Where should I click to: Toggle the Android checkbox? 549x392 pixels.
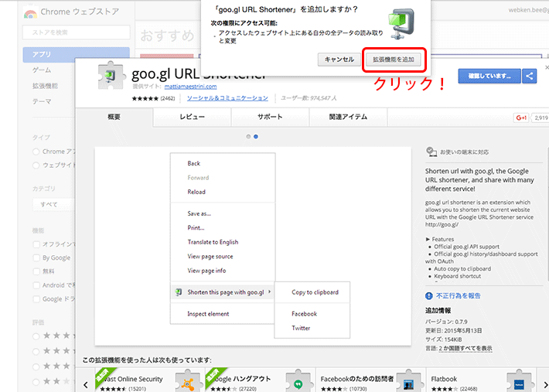coord(36,285)
